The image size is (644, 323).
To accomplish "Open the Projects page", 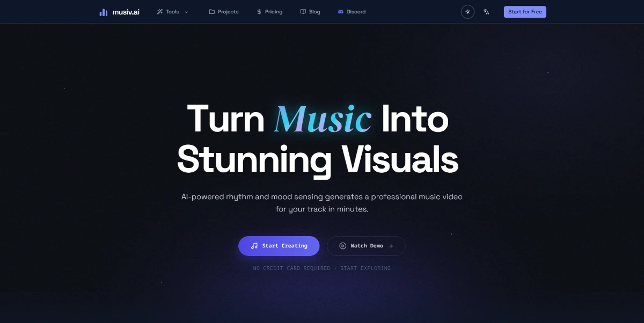I will point(224,12).
